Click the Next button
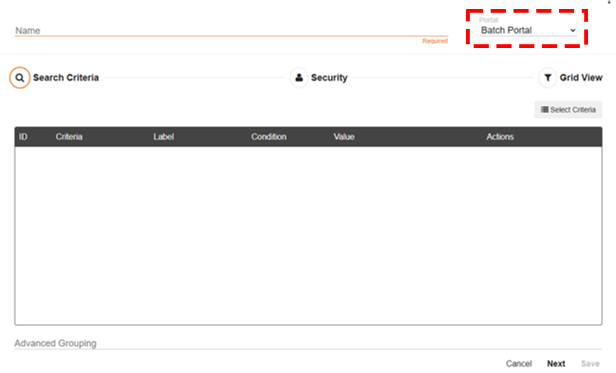The image size is (616, 373). point(556,364)
